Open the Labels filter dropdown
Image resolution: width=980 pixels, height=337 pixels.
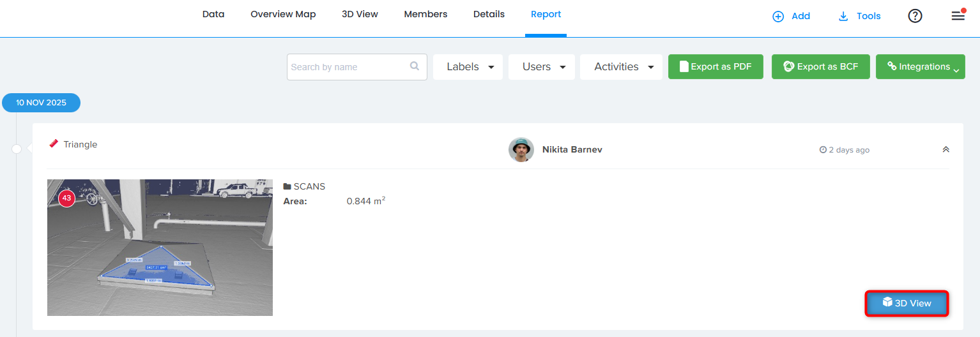click(x=468, y=67)
